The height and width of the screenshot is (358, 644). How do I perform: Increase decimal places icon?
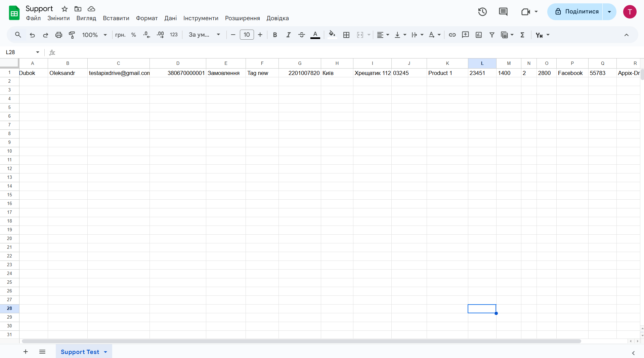pyautogui.click(x=160, y=35)
